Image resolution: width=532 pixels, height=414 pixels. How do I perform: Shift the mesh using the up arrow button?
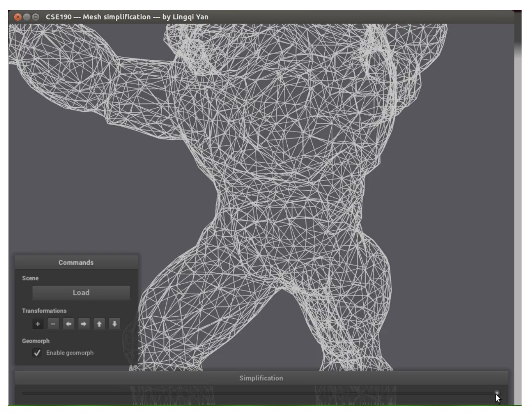coord(99,324)
